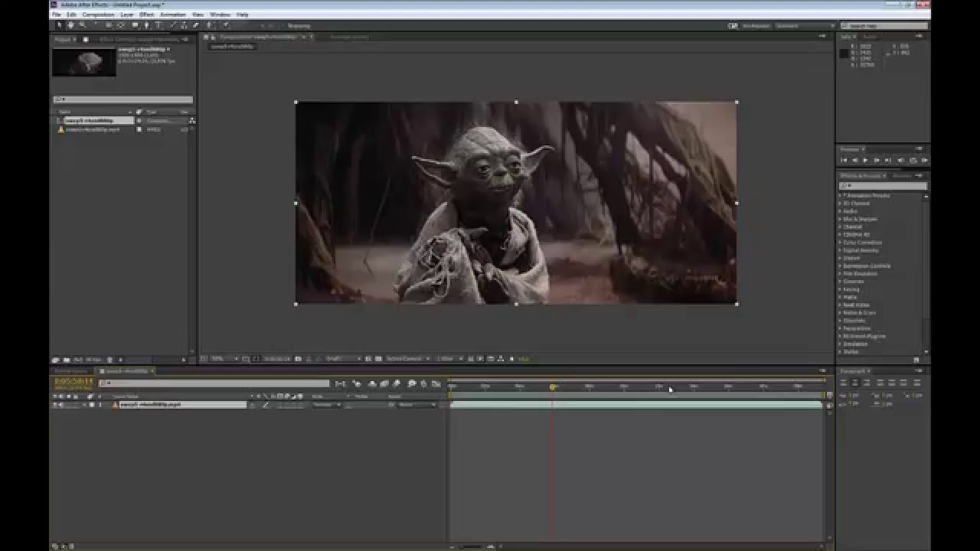Image resolution: width=980 pixels, height=551 pixels.
Task: Open the Window menu
Action: [x=220, y=15]
